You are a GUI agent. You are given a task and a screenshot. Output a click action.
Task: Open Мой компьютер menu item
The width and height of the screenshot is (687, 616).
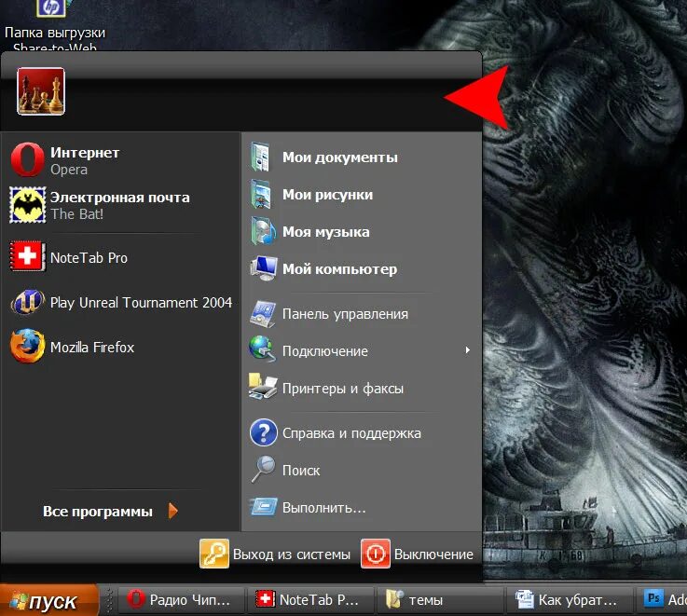pos(362,268)
